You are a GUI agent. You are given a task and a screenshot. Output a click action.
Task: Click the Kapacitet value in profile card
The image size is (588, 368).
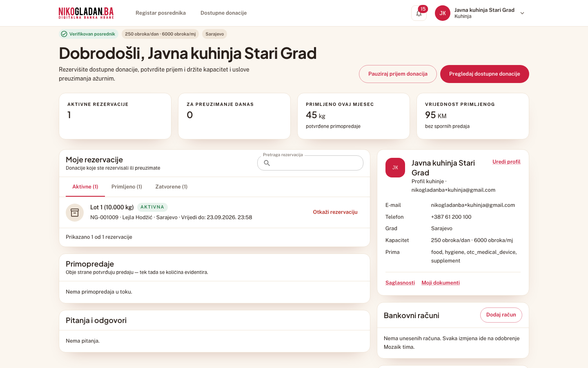click(x=472, y=240)
